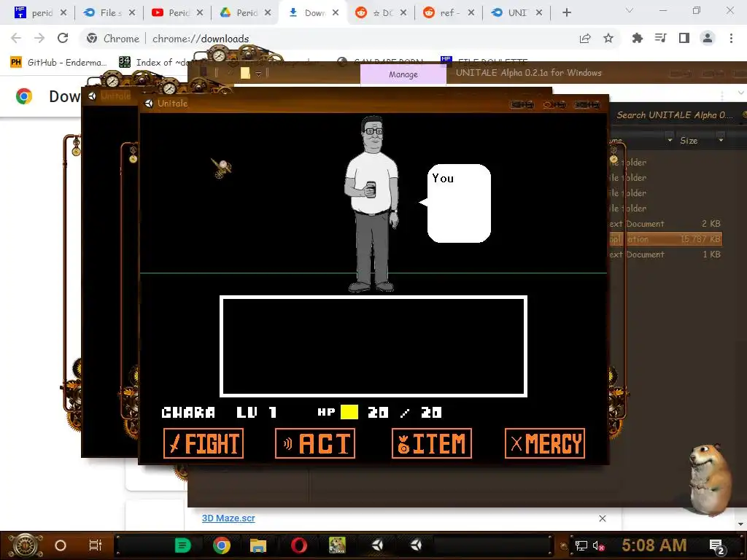
Task: Choose the ACT button in Unitale
Action: [x=315, y=443]
